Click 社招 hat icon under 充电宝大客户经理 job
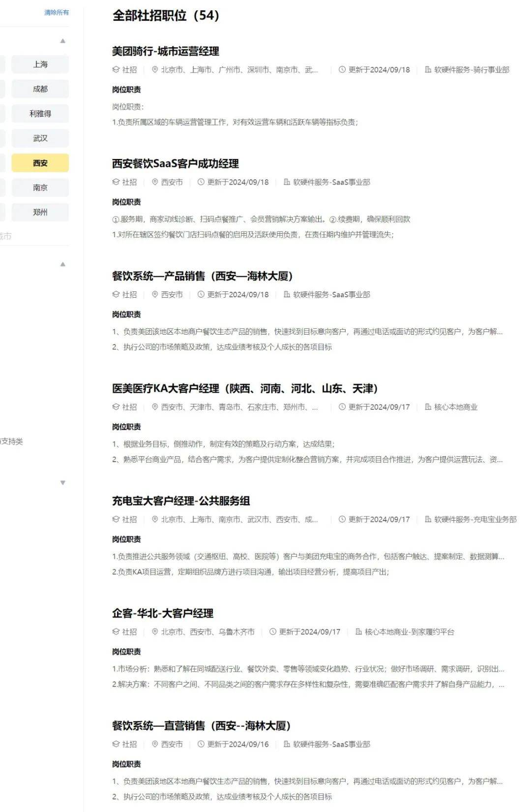 (x=116, y=520)
